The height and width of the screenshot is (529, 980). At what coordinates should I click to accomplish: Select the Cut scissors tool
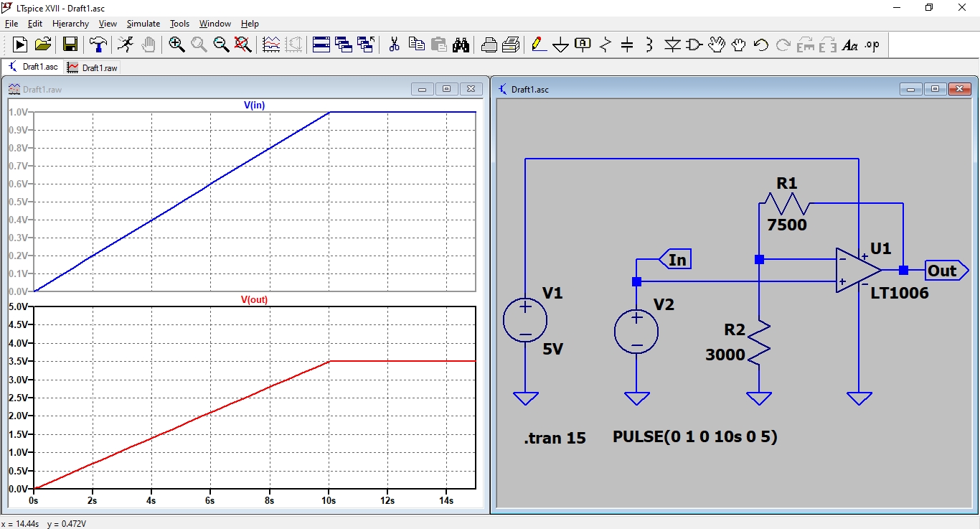pos(394,45)
